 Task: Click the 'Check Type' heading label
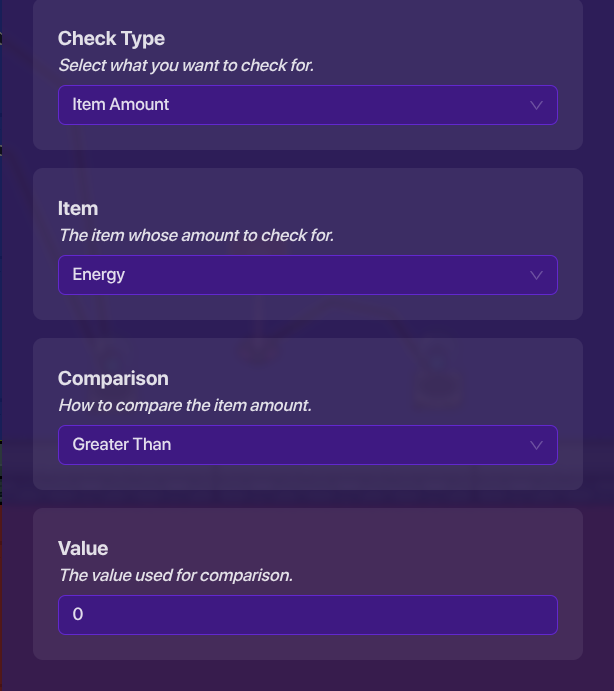tap(111, 39)
